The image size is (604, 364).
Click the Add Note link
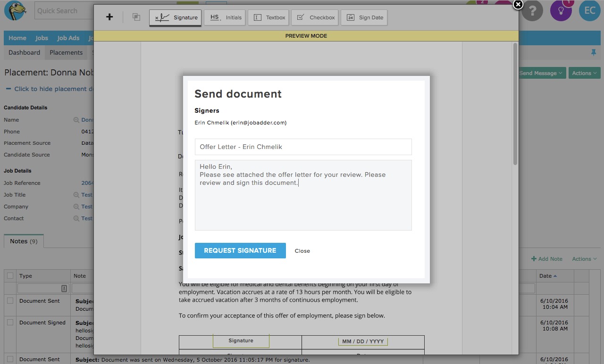[x=547, y=259]
